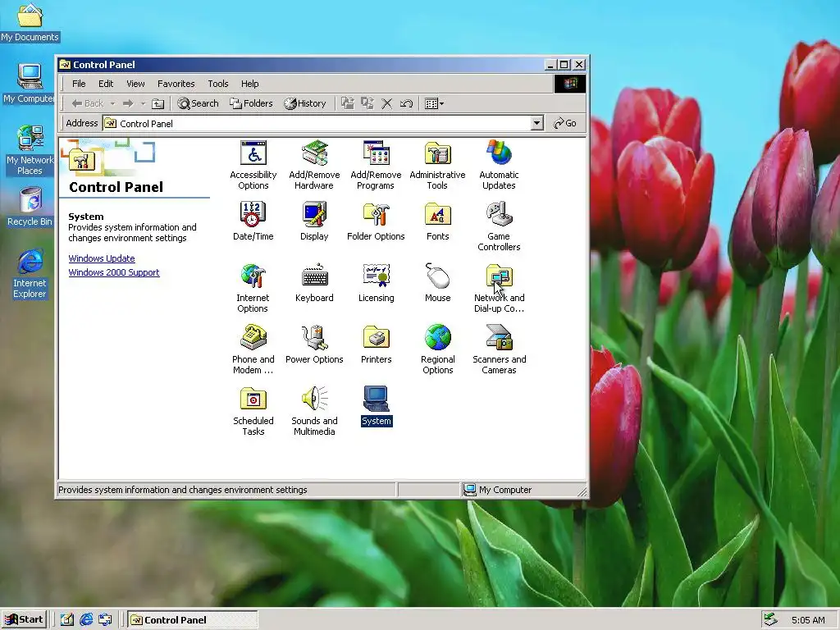Click the Start button

[25, 620]
